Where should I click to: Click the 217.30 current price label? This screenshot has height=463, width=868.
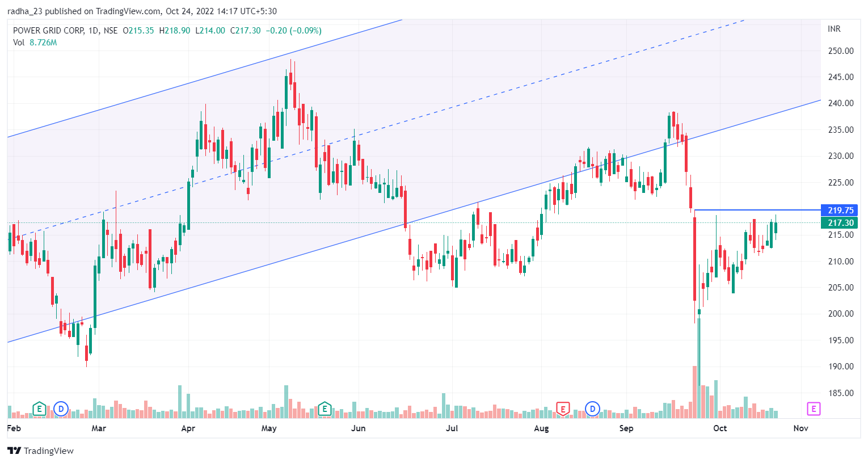840,223
